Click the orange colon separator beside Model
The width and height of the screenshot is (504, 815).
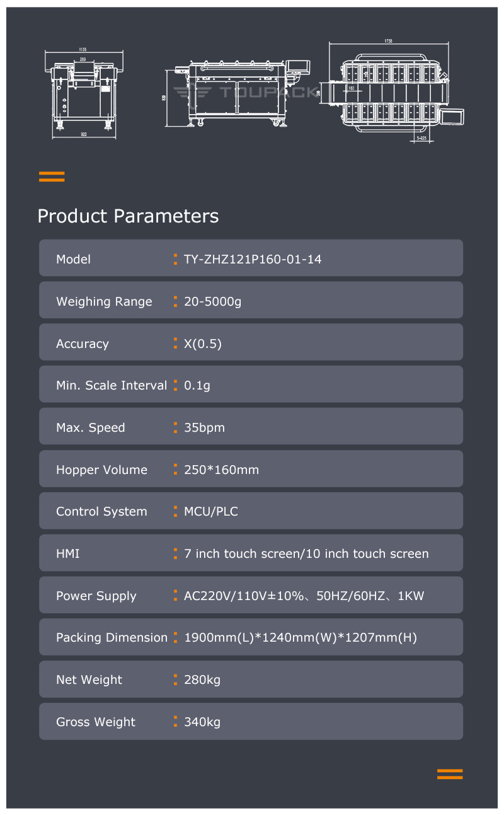tap(175, 259)
